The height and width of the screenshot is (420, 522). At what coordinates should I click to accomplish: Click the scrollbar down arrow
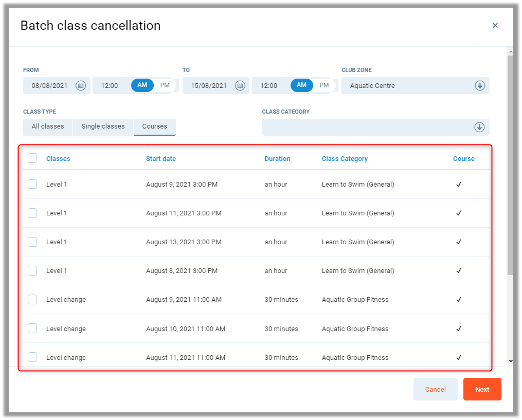(x=510, y=361)
